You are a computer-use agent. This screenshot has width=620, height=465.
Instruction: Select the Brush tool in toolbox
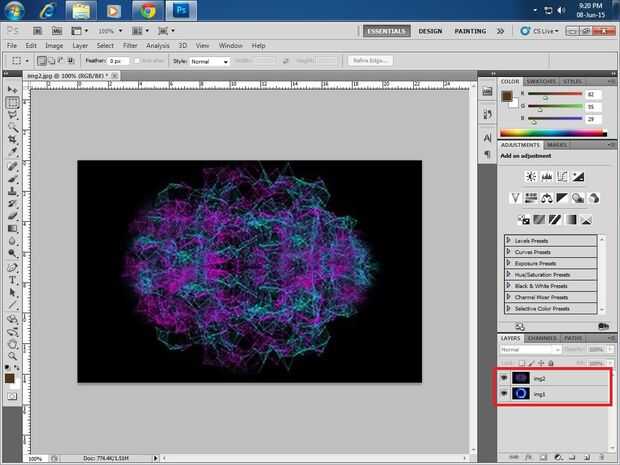pyautogui.click(x=12, y=178)
